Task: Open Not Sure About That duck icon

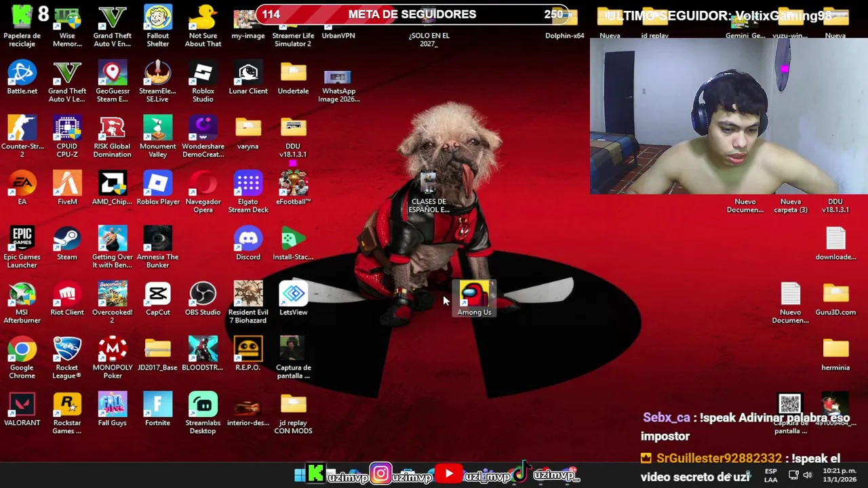Action: [x=203, y=26]
